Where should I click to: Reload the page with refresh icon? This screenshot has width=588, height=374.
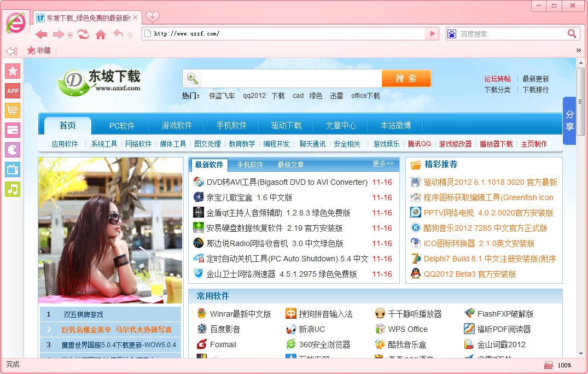tap(83, 34)
